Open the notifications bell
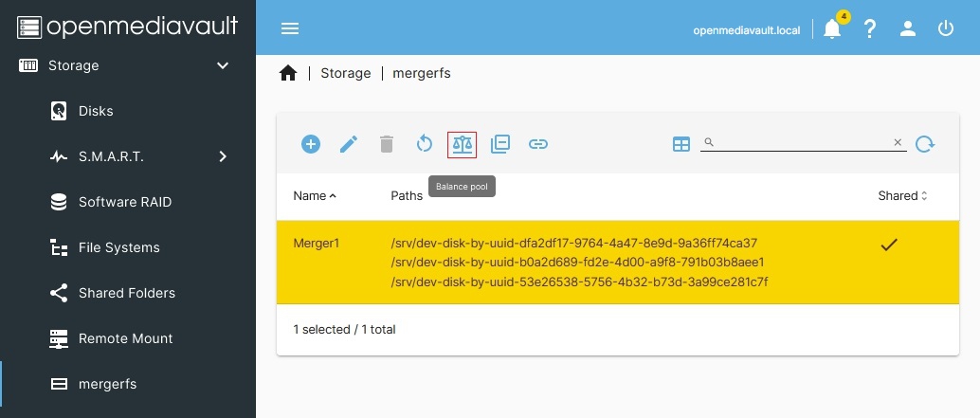Viewport: 980px width, 418px height. [x=832, y=28]
